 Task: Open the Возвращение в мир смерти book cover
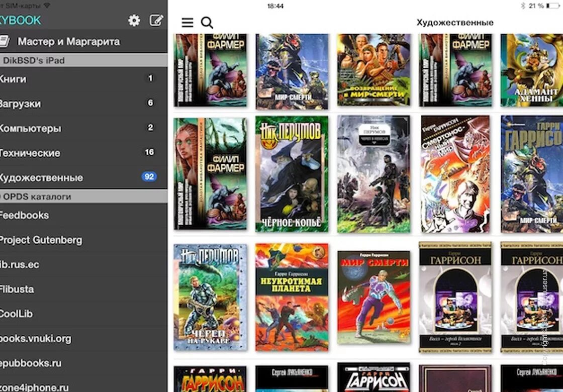point(373,70)
